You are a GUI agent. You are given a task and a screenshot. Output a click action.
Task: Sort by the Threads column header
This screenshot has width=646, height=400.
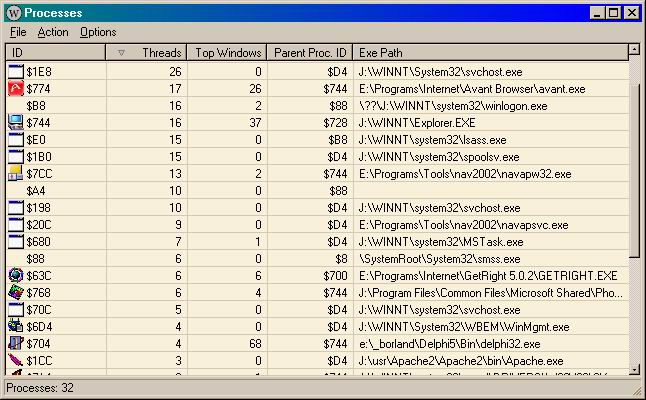[x=146, y=53]
